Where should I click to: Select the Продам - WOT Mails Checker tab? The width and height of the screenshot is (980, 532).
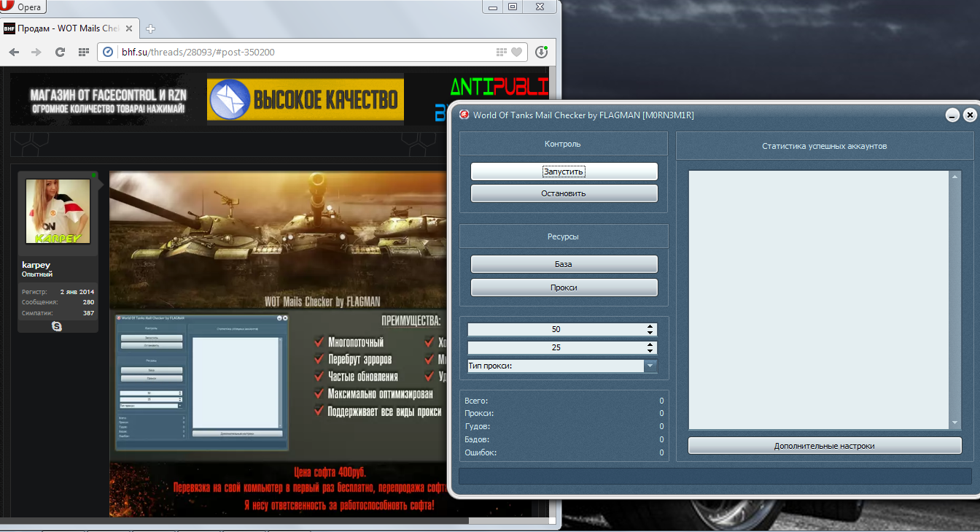pyautogui.click(x=70, y=28)
